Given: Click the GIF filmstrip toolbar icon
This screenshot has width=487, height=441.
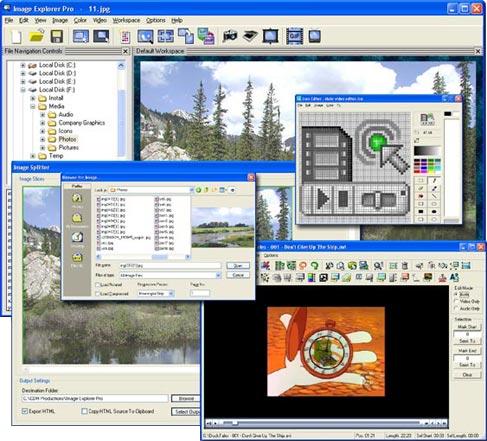Looking at the screenshot, I should tap(295, 36).
